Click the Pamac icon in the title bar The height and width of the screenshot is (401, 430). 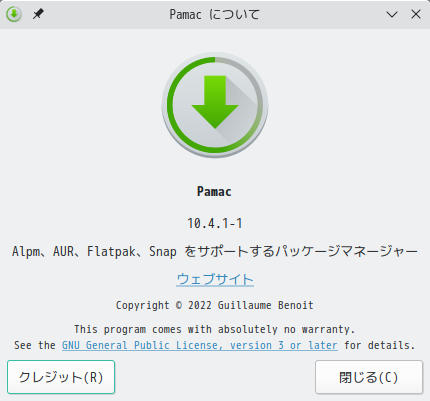[14, 14]
